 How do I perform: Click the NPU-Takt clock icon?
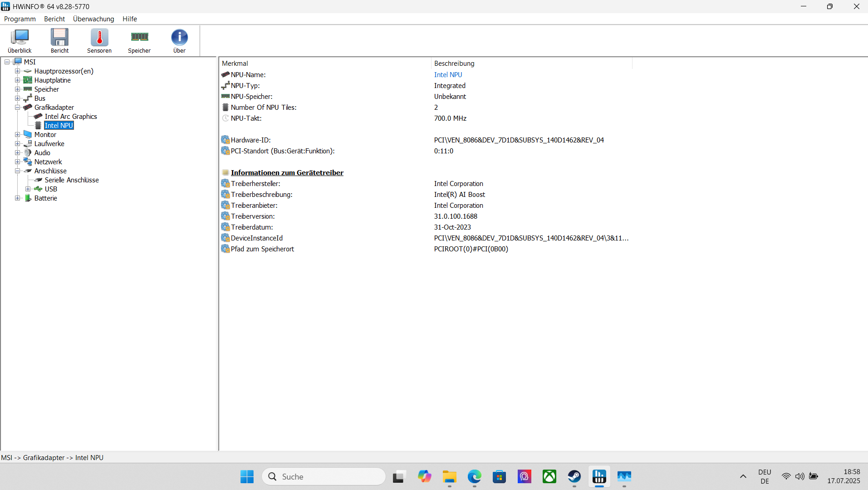coord(226,118)
